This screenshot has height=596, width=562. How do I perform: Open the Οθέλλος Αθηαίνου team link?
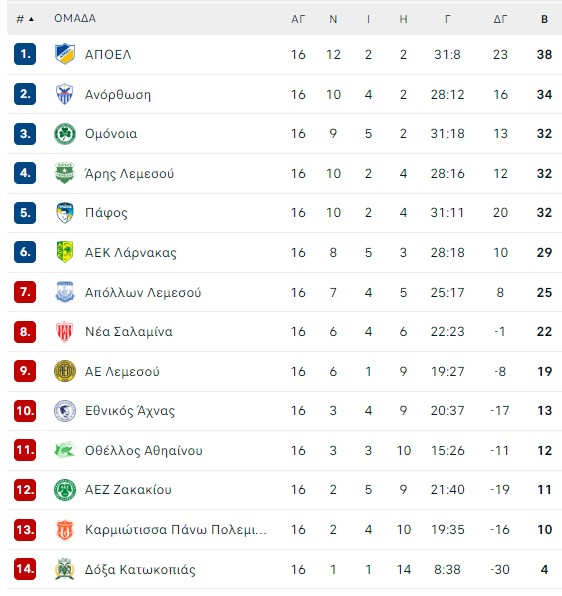pyautogui.click(x=144, y=450)
